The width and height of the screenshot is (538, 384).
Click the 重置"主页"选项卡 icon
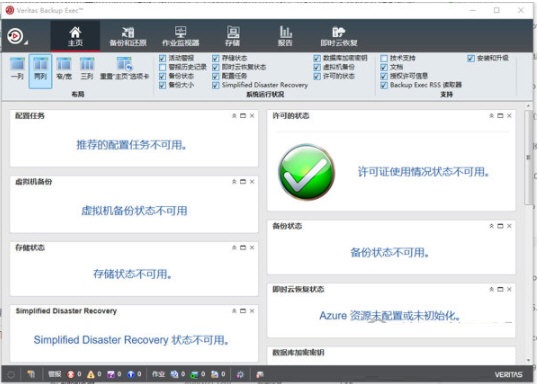(124, 69)
